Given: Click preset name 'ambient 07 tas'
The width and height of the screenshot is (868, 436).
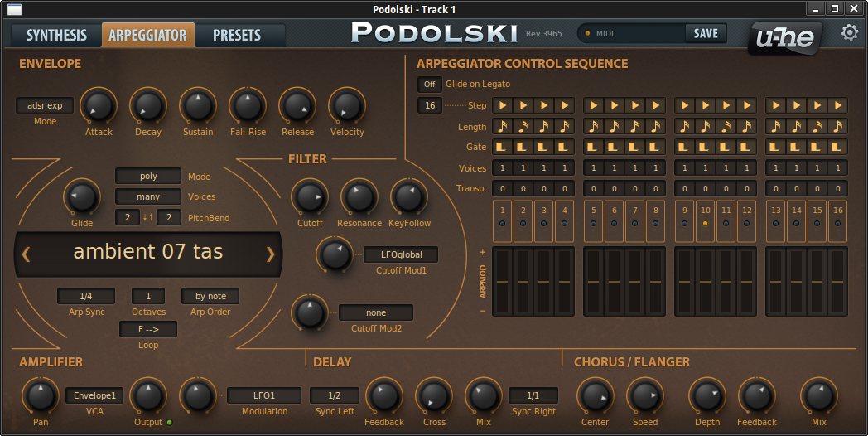Looking at the screenshot, I should tap(148, 252).
